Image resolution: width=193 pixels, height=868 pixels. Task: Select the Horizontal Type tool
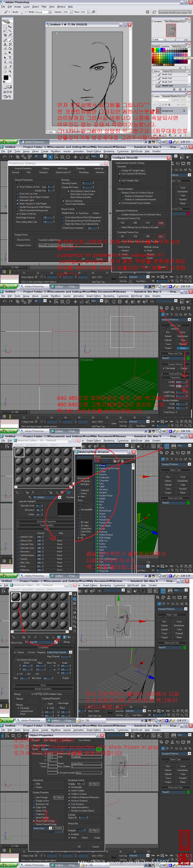tap(10, 58)
